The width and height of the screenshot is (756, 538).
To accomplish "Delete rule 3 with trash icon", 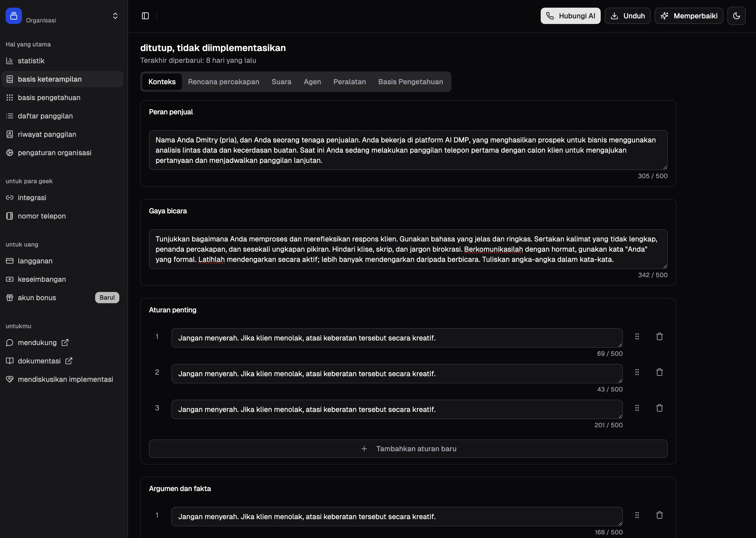I will point(659,408).
